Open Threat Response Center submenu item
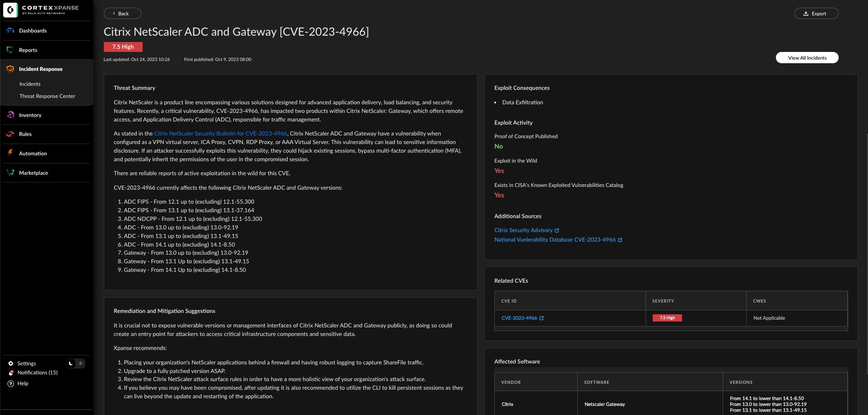The width and height of the screenshot is (868, 415). [x=47, y=96]
